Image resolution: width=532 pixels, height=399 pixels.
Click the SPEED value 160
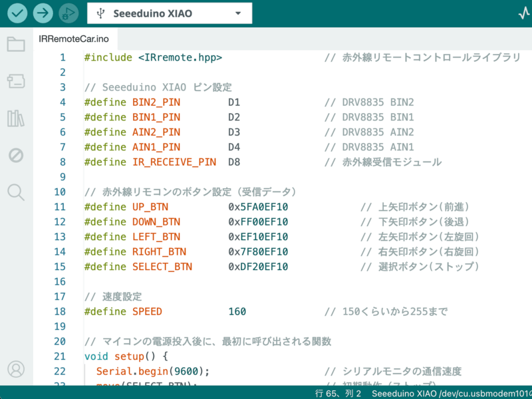point(237,311)
